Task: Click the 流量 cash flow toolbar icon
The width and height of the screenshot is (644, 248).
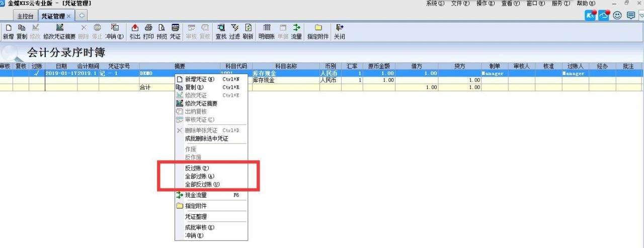Action: tap(296, 27)
